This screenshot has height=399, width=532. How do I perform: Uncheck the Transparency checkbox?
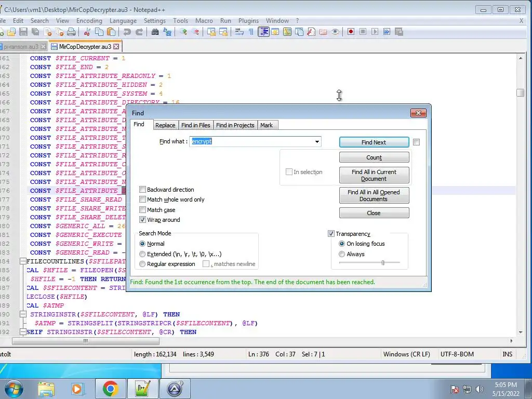[x=331, y=233]
